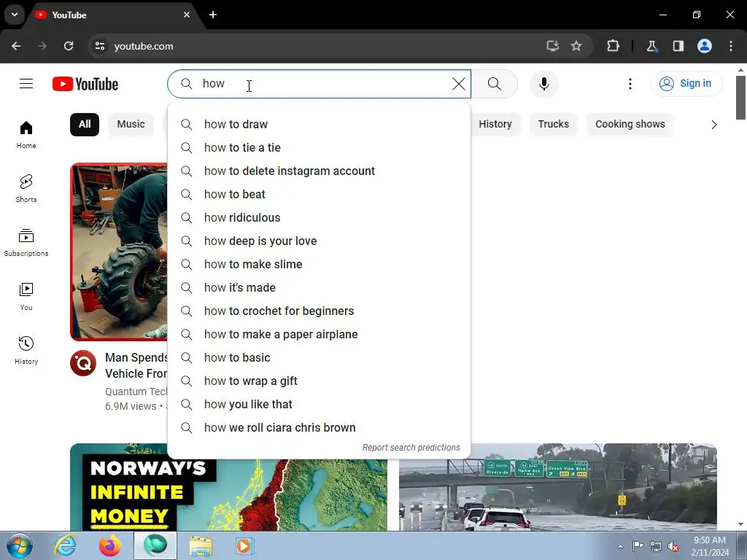Open History in the sidebar
This screenshot has width=747, height=560.
pyautogui.click(x=26, y=350)
